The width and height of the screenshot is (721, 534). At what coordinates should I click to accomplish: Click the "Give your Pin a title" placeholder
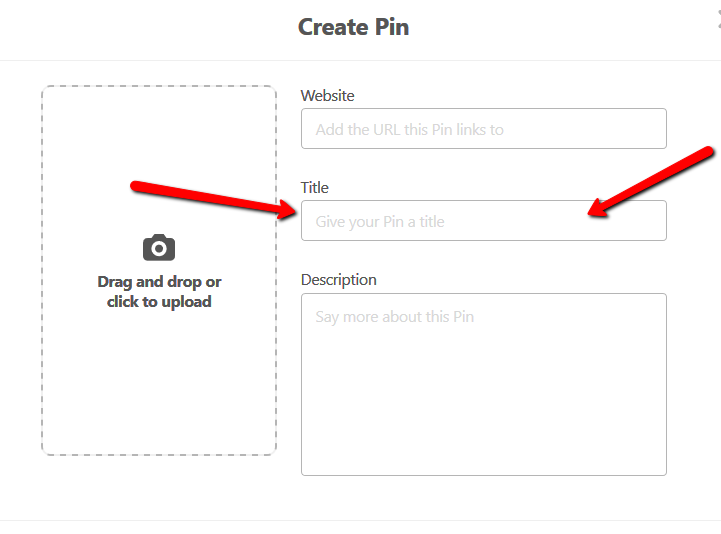380,222
